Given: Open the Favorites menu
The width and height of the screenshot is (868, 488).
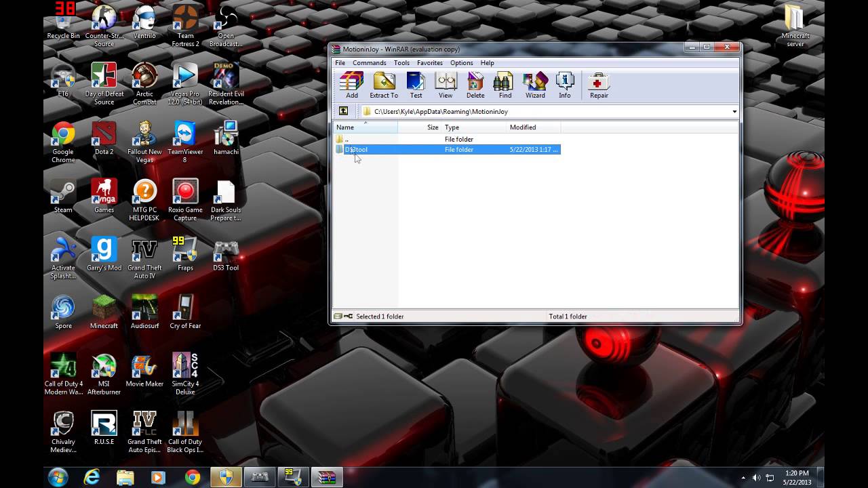Looking at the screenshot, I should click(430, 63).
